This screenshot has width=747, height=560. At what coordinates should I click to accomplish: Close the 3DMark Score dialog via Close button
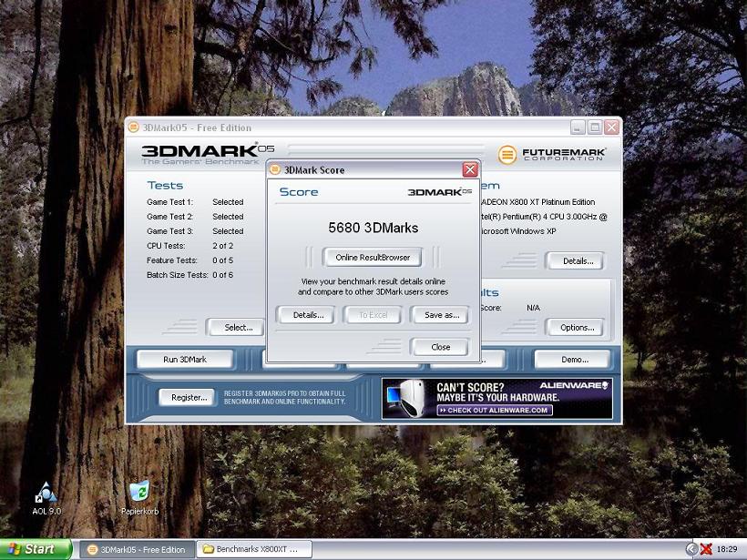(440, 347)
